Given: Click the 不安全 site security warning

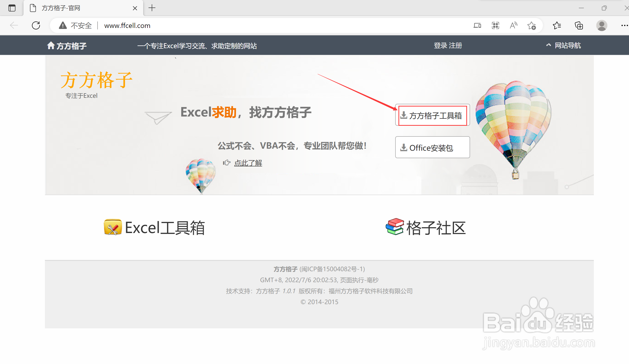Looking at the screenshot, I should [75, 25].
